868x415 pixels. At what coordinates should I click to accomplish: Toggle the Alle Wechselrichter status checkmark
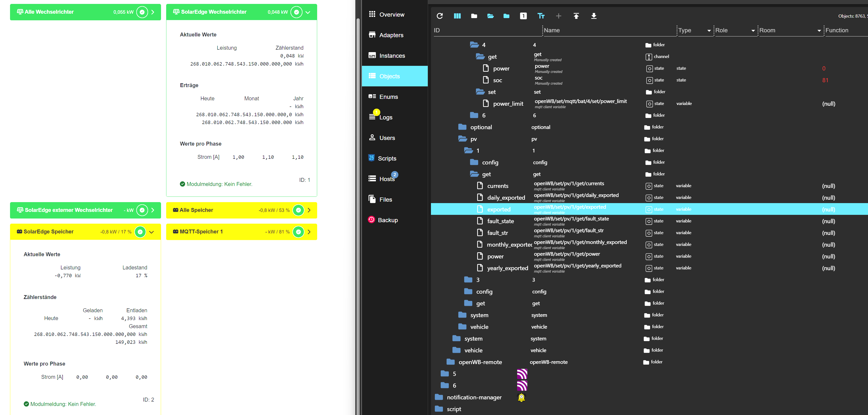click(142, 12)
